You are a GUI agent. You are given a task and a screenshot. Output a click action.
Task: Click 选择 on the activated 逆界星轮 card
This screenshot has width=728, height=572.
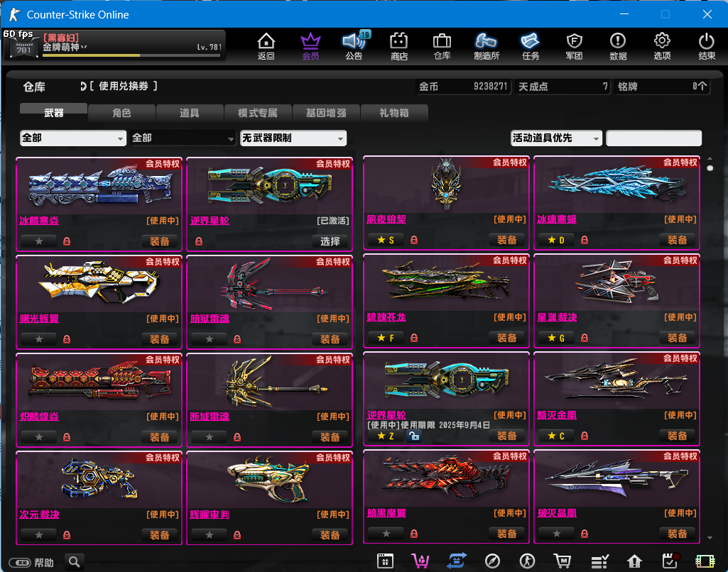pyautogui.click(x=330, y=241)
